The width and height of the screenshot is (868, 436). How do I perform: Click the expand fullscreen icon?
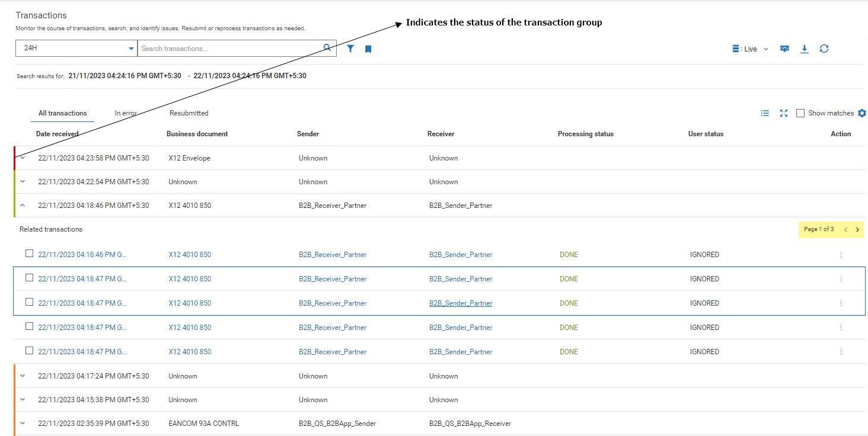point(784,113)
